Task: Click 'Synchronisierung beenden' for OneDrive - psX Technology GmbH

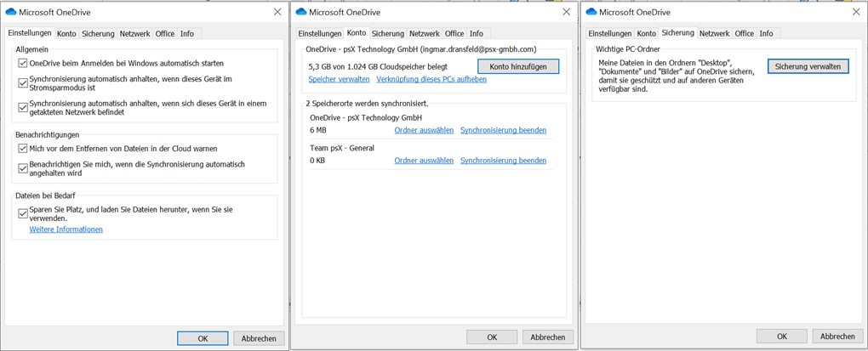Action: click(x=503, y=130)
